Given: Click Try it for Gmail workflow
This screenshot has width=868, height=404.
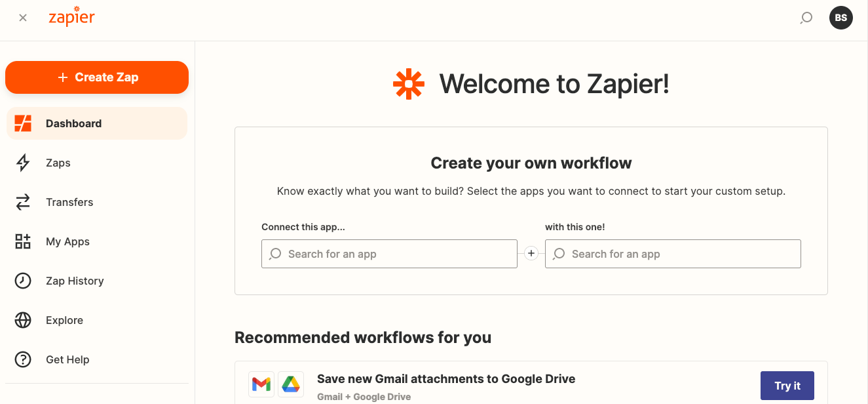Looking at the screenshot, I should 787,386.
